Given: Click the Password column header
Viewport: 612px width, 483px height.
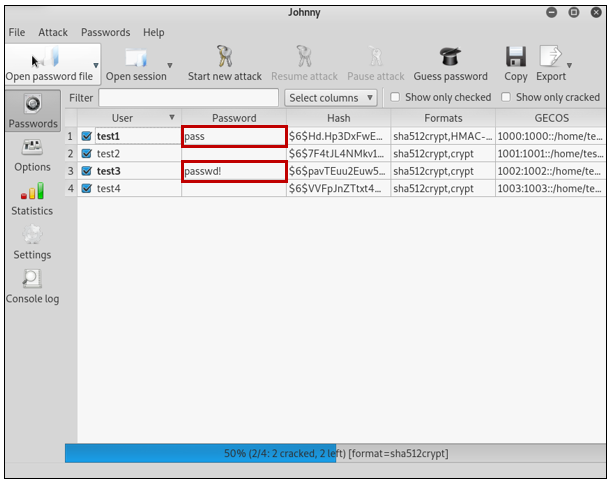Looking at the screenshot, I should tap(234, 118).
